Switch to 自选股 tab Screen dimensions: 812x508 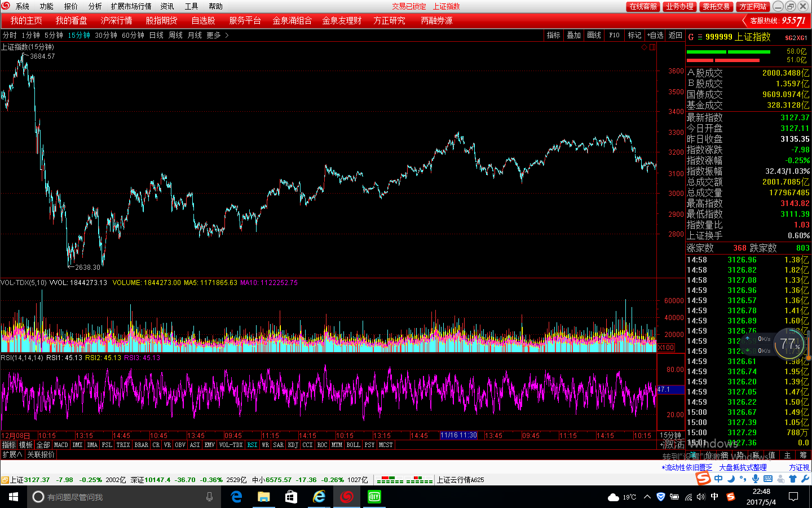[x=203, y=20]
